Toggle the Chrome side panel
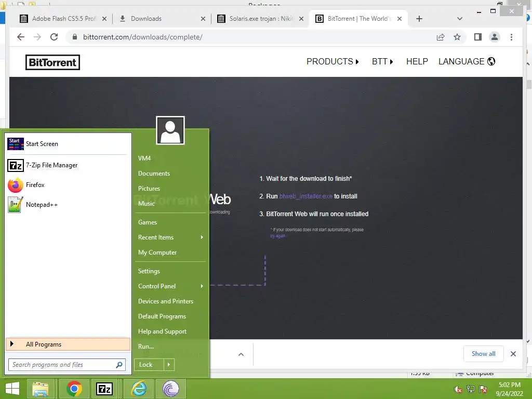 478,37
